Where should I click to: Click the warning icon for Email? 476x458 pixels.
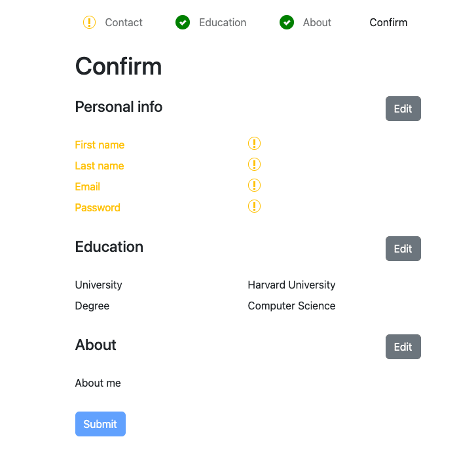(x=255, y=185)
